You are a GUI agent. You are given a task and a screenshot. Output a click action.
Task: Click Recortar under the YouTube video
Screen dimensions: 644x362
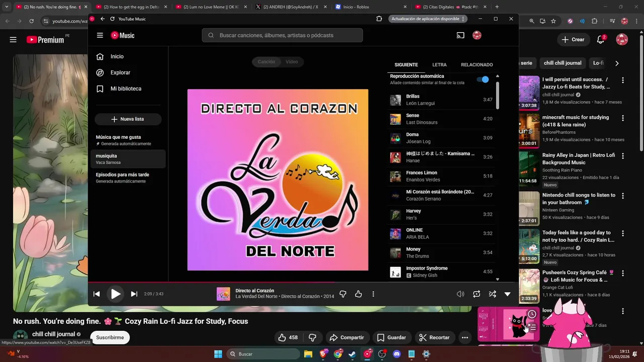click(435, 337)
